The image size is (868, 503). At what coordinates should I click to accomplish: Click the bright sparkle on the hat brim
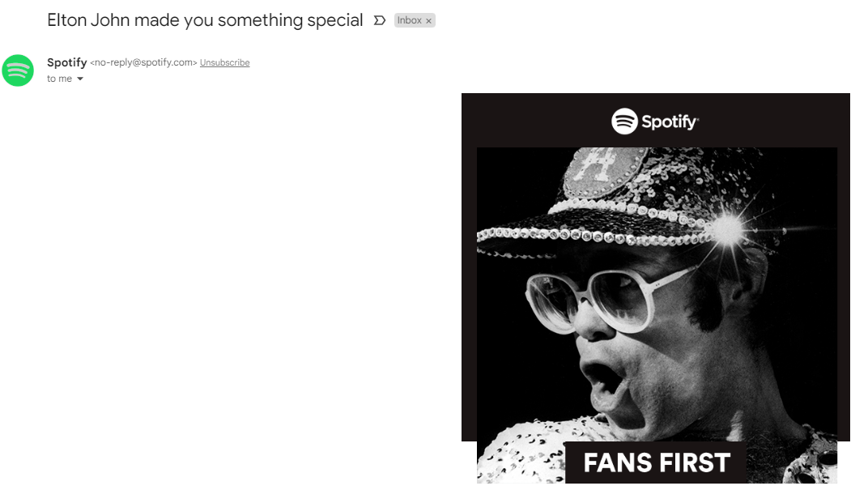[x=727, y=228]
